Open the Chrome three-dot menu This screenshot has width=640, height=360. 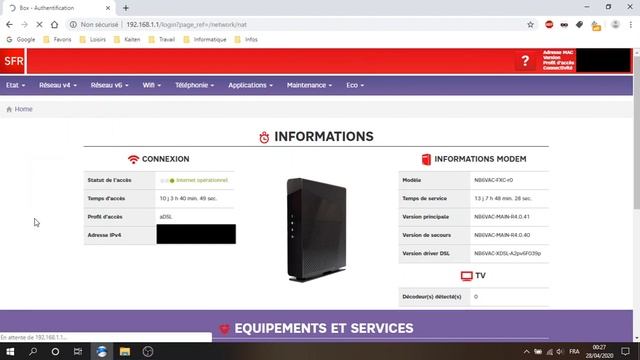click(x=631, y=24)
